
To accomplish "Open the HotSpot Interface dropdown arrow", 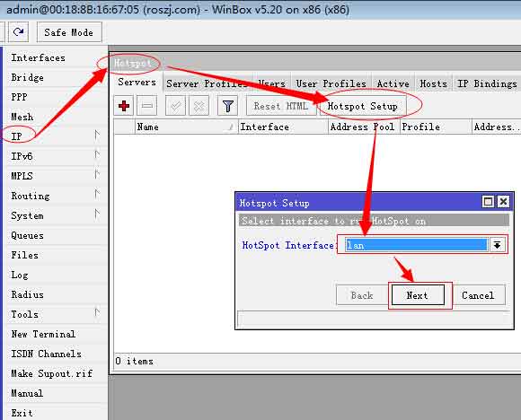I will 497,245.
